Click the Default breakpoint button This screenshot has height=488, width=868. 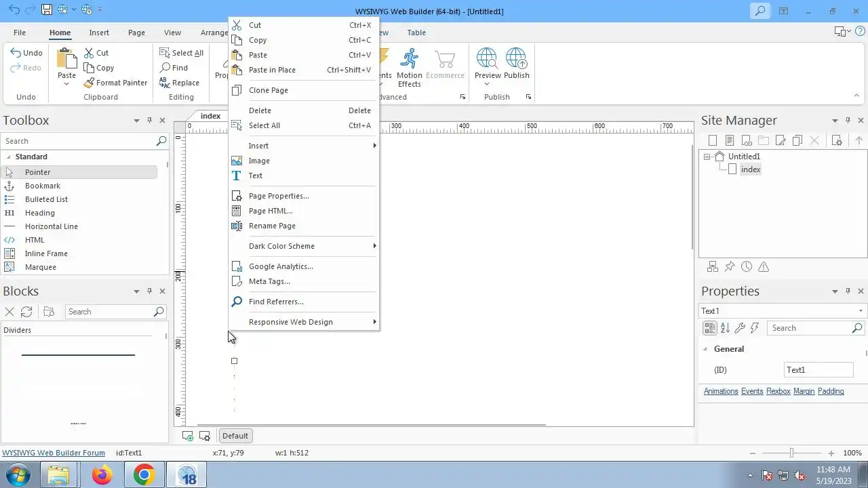pos(235,436)
